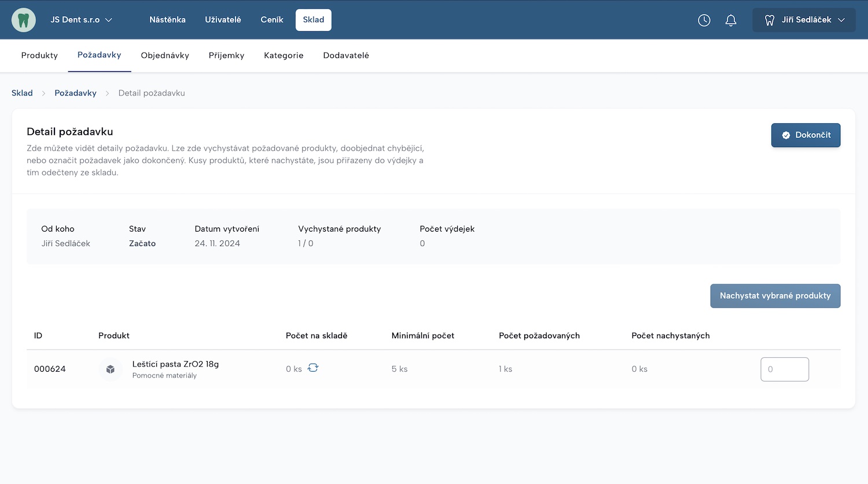Click the Dokončit button
Screen dimensions: 868x484
pyautogui.click(x=806, y=135)
